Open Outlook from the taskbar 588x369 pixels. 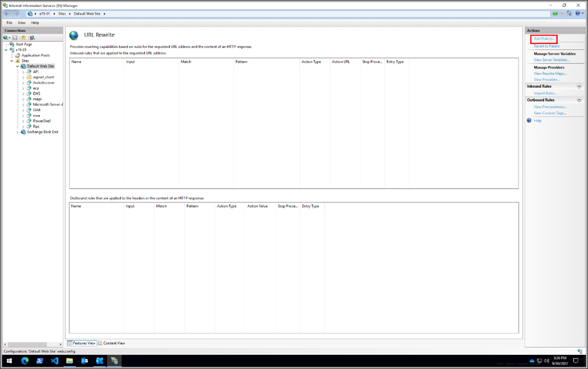coord(84,361)
